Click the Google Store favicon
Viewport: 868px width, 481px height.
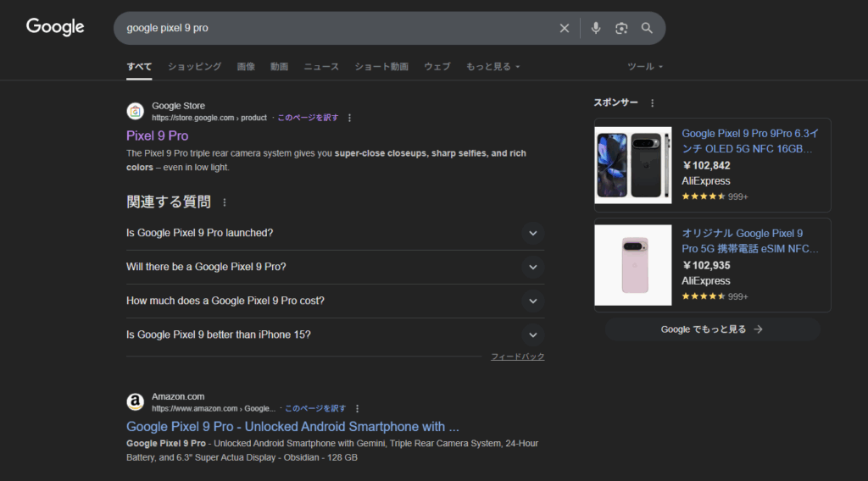click(135, 111)
